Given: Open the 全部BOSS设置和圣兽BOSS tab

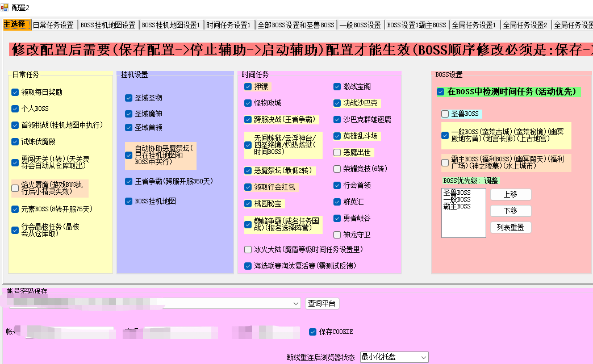Looking at the screenshot, I should pyautogui.click(x=296, y=25).
